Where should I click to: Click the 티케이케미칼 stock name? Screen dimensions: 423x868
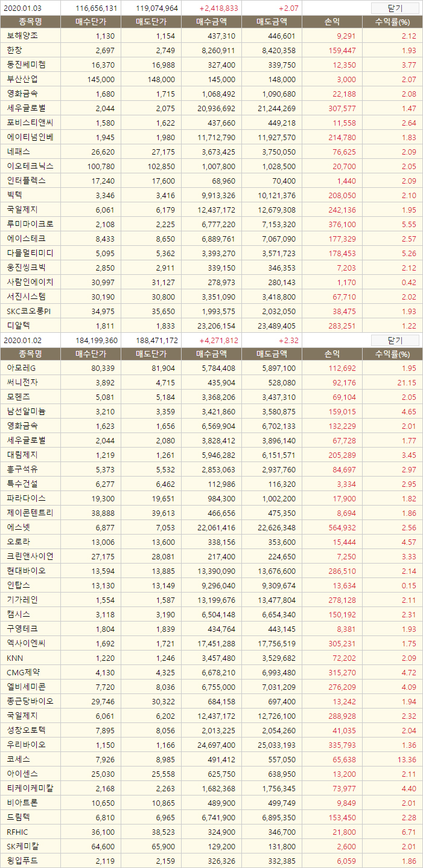coord(30,788)
